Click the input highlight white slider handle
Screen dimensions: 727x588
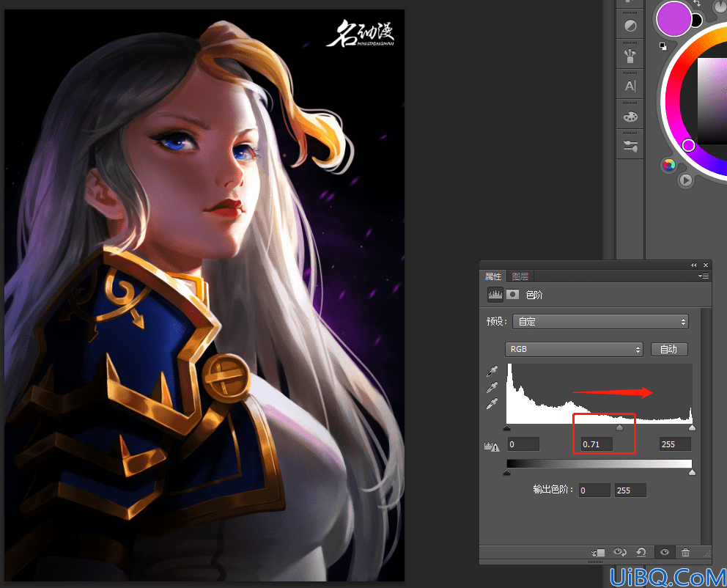point(693,427)
